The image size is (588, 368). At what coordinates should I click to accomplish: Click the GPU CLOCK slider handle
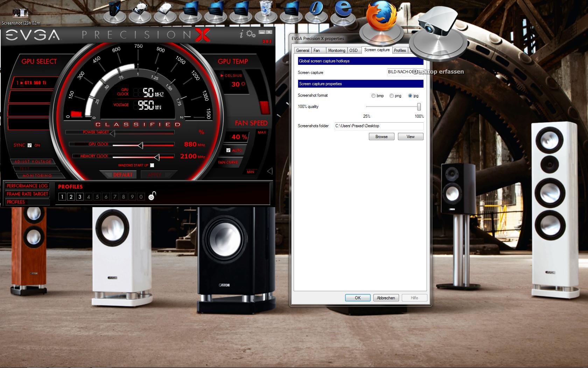pyautogui.click(x=140, y=145)
